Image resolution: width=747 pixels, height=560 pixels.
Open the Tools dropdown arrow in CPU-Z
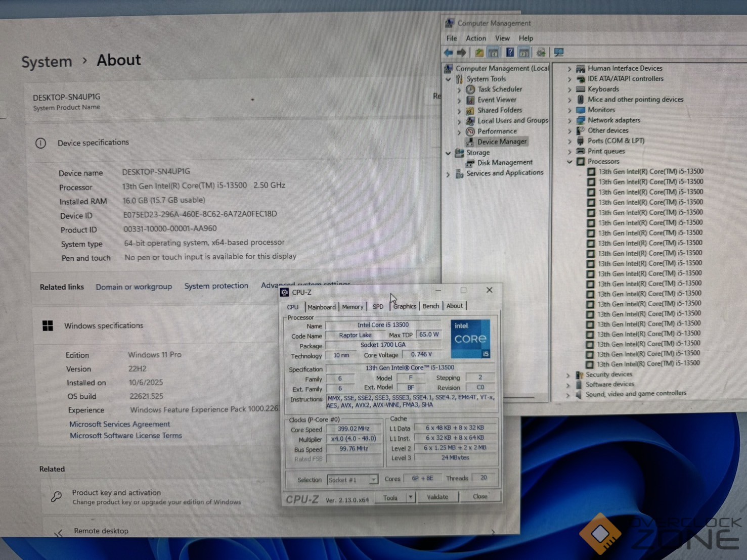pos(410,498)
